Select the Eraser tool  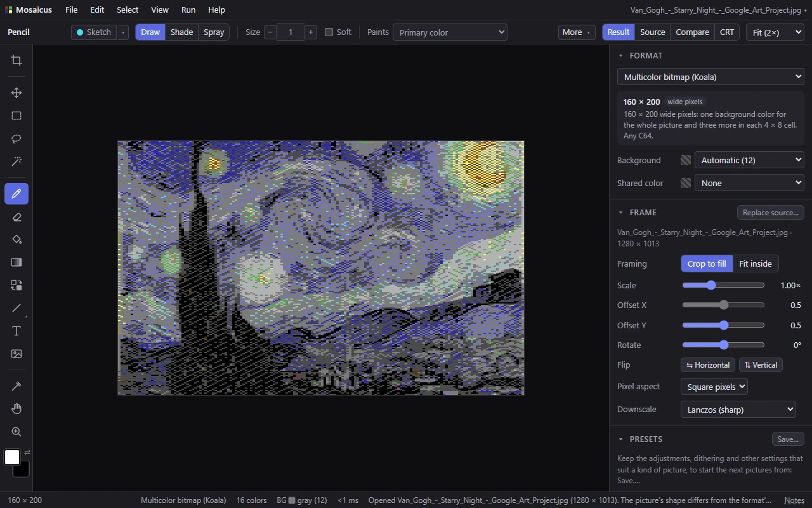(x=16, y=217)
